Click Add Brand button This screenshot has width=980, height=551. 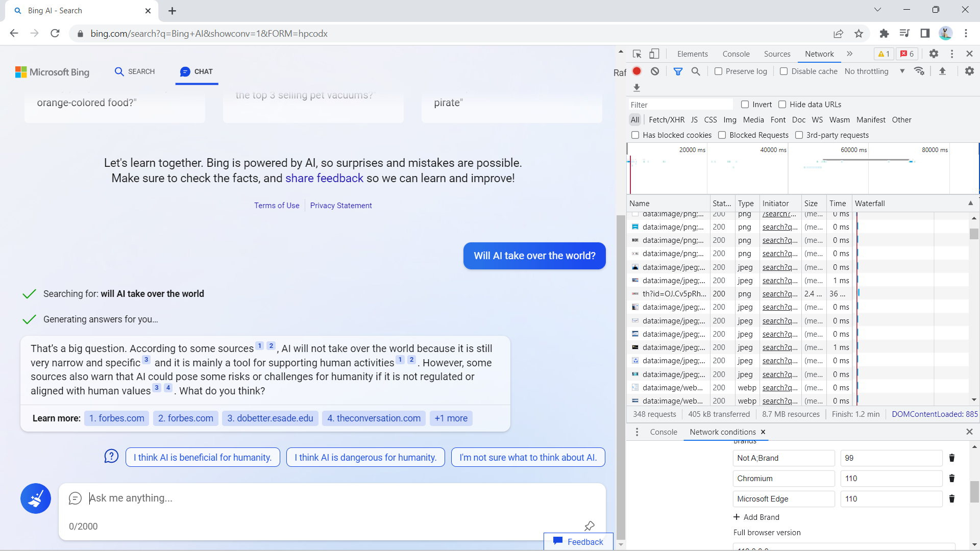756,517
